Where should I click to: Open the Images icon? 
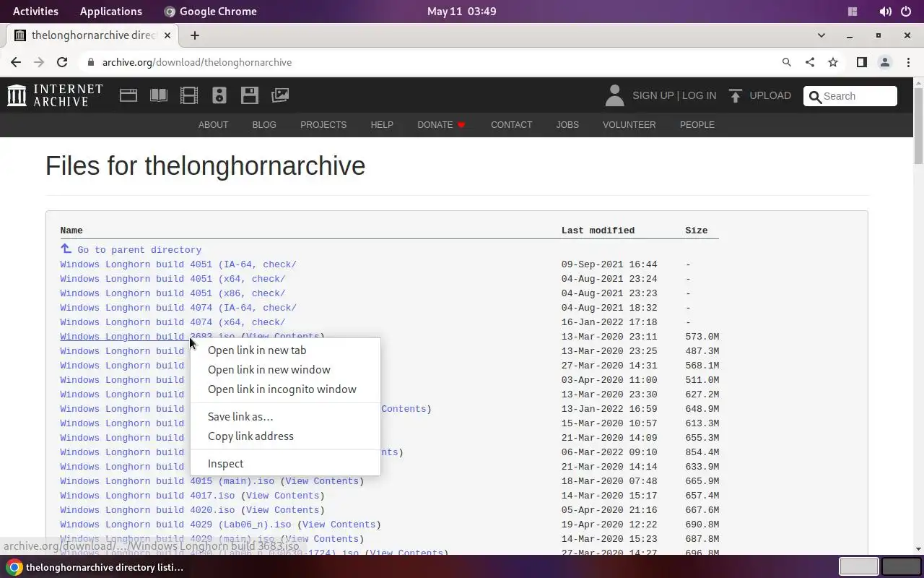280,95
